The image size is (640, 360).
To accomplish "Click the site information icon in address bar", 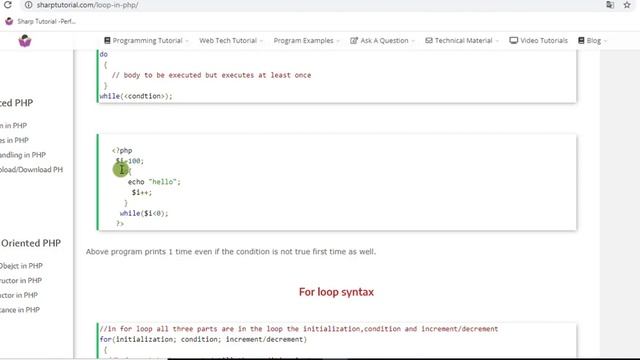I will click(x=28, y=5).
